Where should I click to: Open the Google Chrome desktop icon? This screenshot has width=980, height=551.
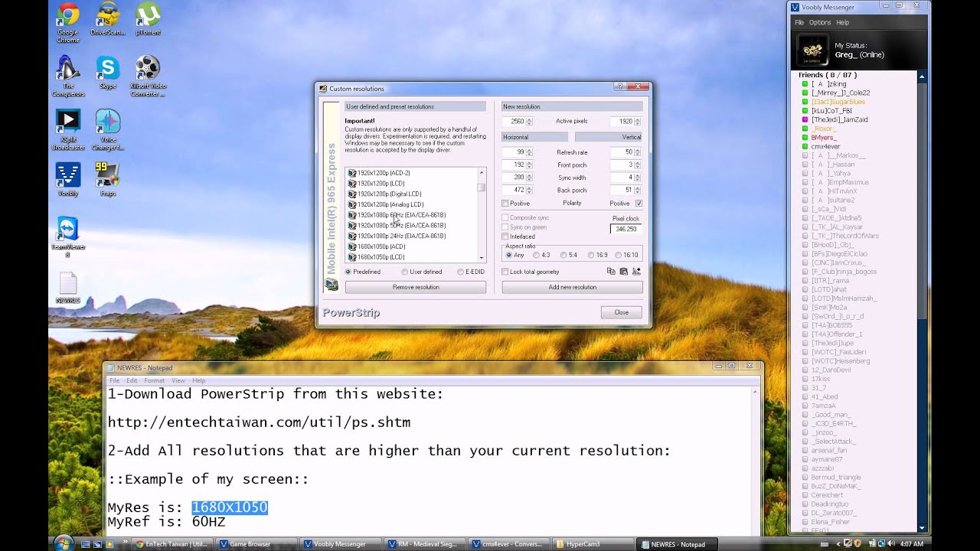(x=67, y=21)
